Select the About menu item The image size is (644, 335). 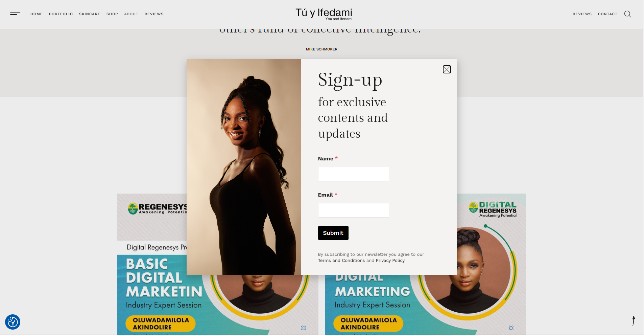point(131,14)
